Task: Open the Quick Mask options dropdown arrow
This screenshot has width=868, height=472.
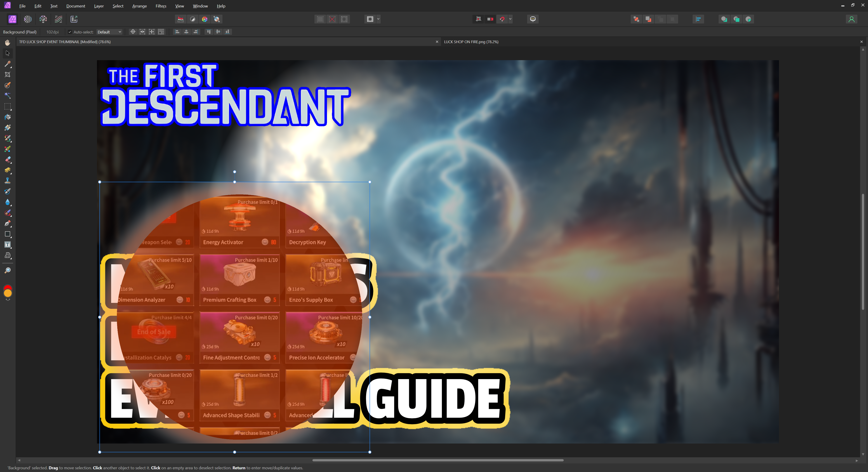Action: click(x=378, y=19)
